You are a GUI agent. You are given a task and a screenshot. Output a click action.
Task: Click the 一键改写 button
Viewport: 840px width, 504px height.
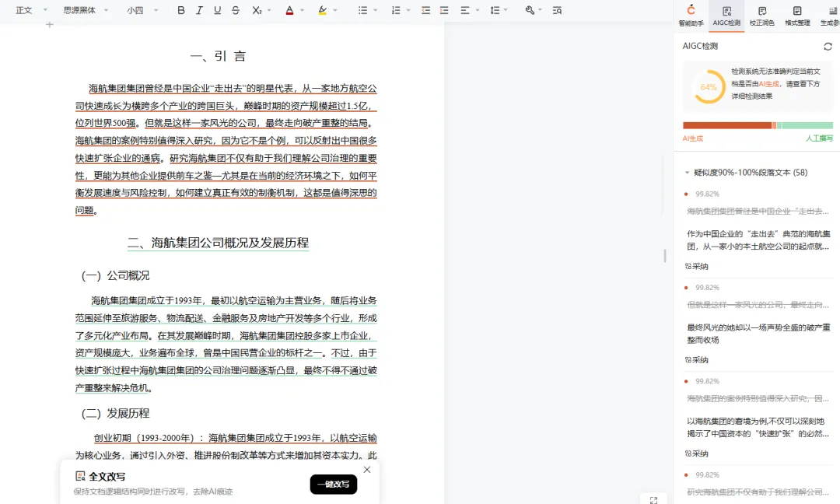[333, 485]
